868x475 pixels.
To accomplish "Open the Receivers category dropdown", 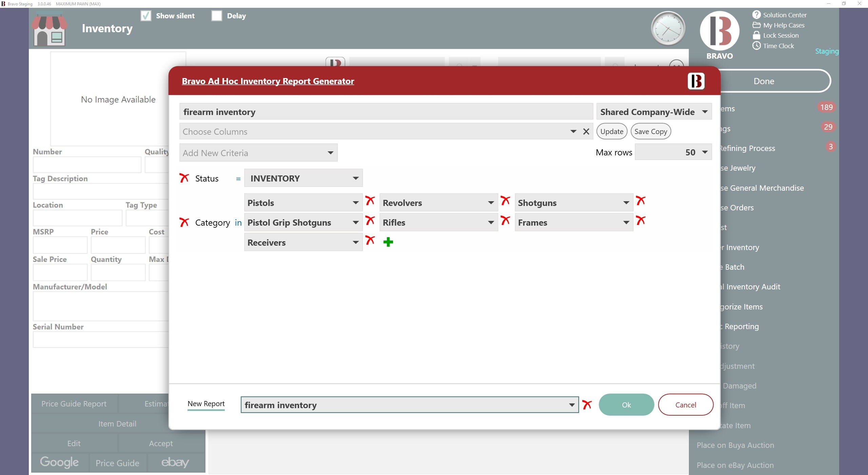I will click(x=303, y=242).
